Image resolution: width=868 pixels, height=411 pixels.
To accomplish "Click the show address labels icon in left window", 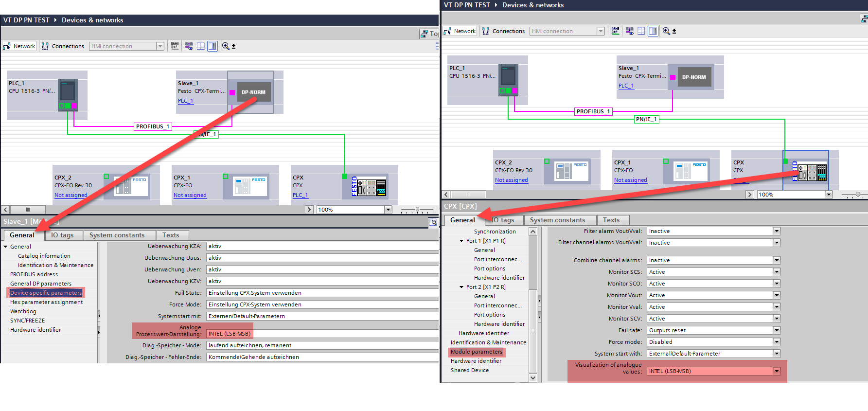I will 189,46.
